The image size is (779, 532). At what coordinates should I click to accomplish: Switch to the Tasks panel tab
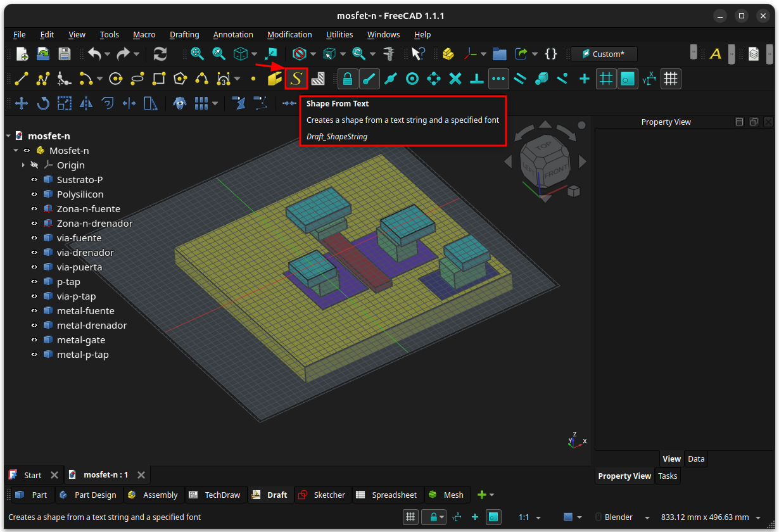[668, 476]
